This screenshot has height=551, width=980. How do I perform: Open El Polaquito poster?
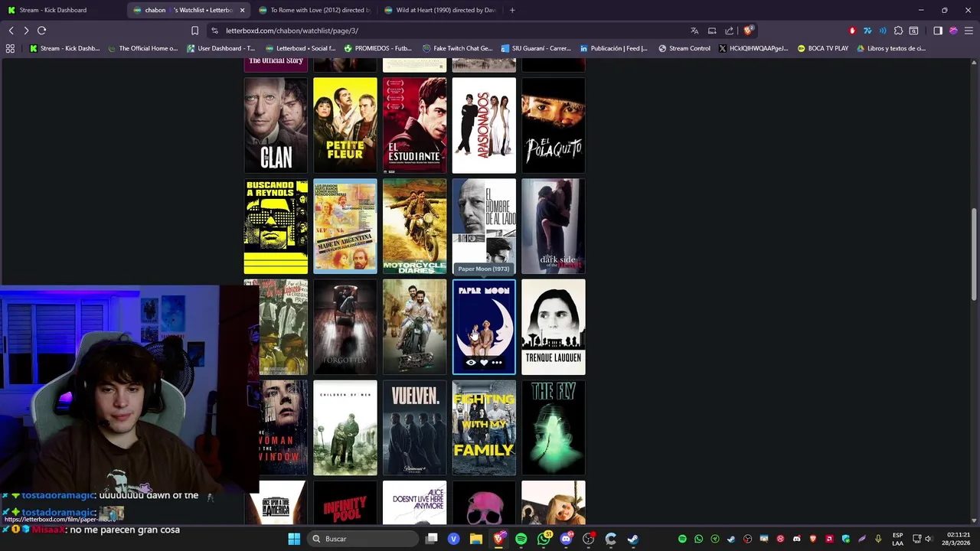[553, 126]
